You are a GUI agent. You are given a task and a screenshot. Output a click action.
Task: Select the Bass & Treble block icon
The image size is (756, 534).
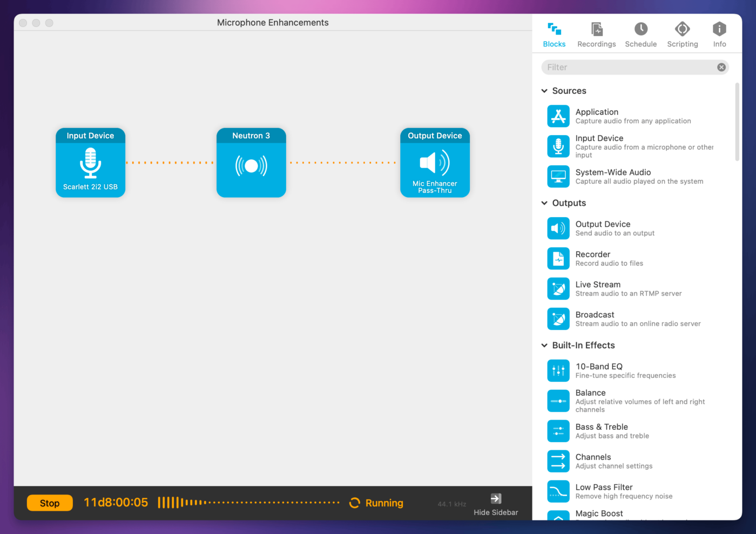tap(558, 431)
